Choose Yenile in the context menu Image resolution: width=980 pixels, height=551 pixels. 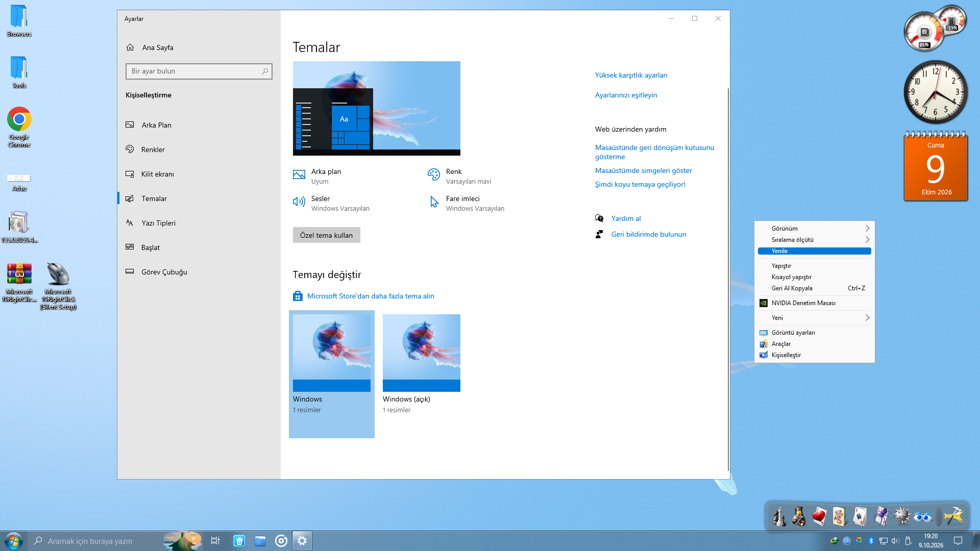click(x=814, y=251)
